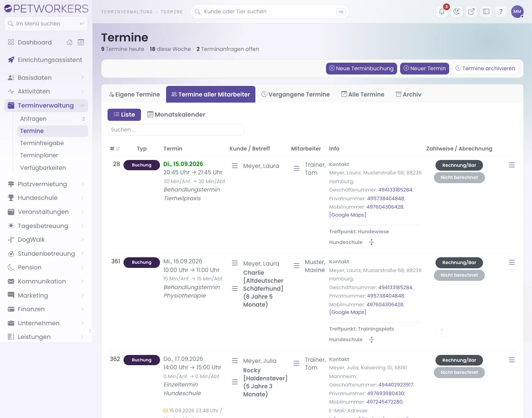The image size is (532, 418).
Task: Open calendar icon next to Dashboard
Action: [81, 42]
